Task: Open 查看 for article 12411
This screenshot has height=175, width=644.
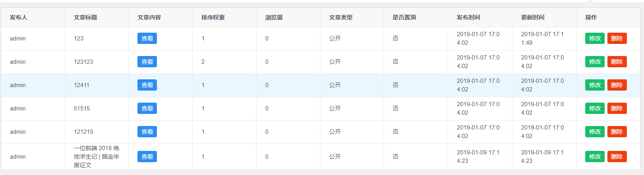Action: [x=147, y=85]
